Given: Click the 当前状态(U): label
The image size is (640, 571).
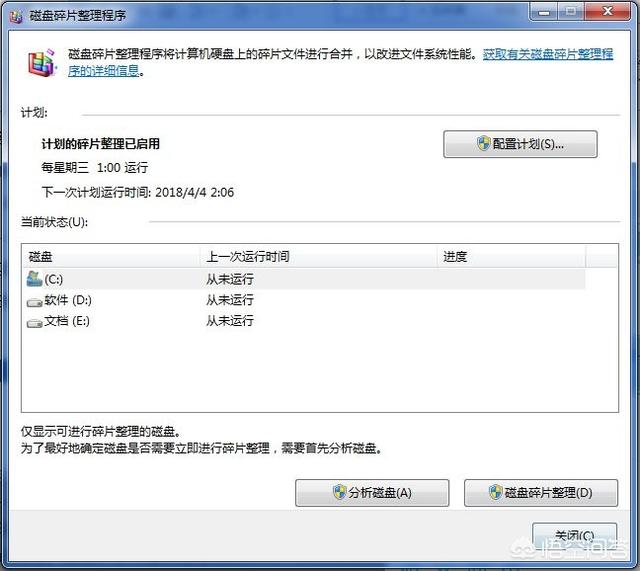Looking at the screenshot, I should pyautogui.click(x=54, y=222).
